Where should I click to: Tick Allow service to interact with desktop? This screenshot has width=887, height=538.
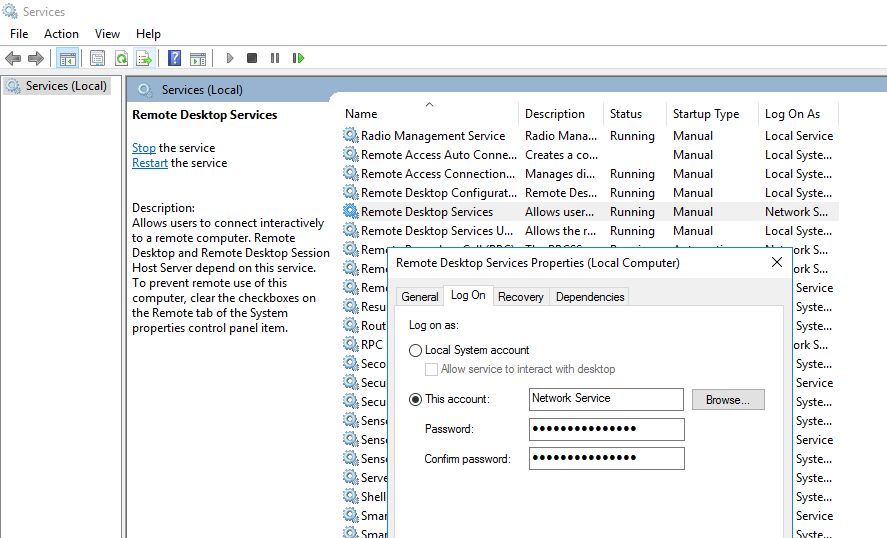[x=431, y=369]
